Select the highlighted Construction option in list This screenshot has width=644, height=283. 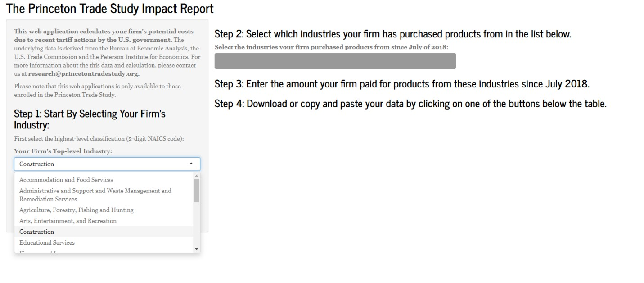click(x=104, y=232)
